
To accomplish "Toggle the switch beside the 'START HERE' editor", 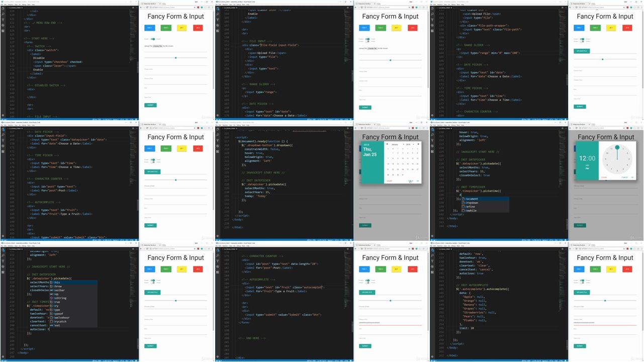I will tap(153, 39).
